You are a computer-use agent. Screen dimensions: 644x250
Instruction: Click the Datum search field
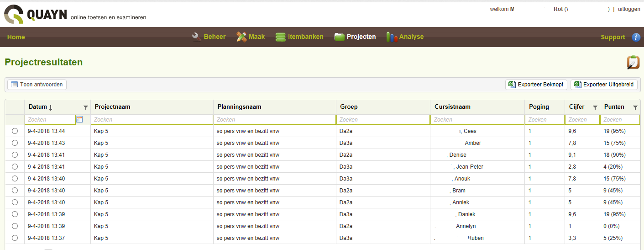click(x=50, y=120)
